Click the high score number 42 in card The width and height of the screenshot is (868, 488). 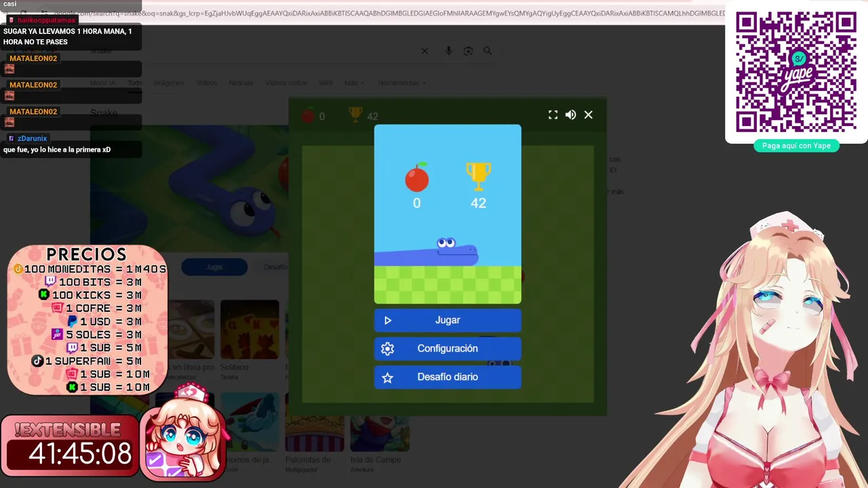[478, 203]
